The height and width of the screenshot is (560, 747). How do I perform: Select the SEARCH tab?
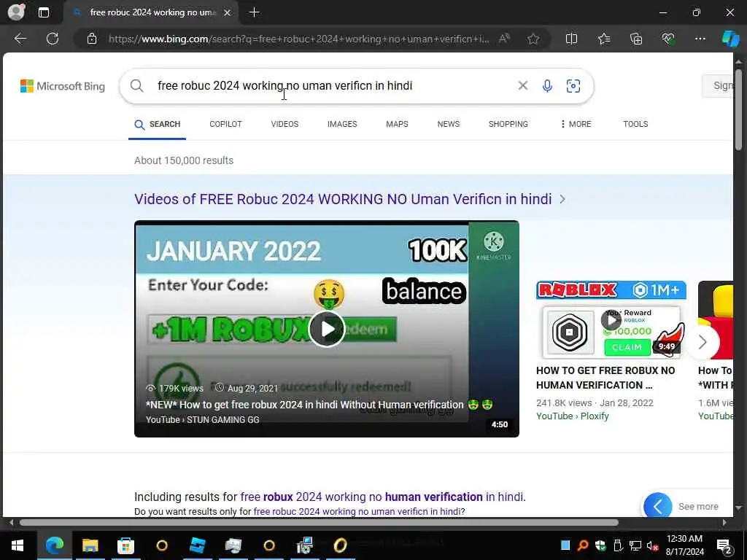pos(158,124)
